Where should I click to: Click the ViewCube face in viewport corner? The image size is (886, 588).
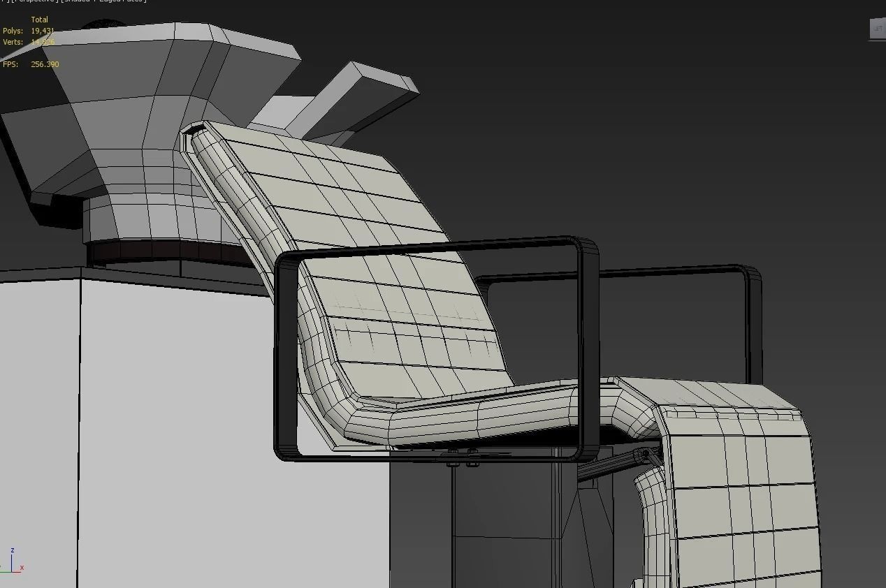click(x=878, y=29)
